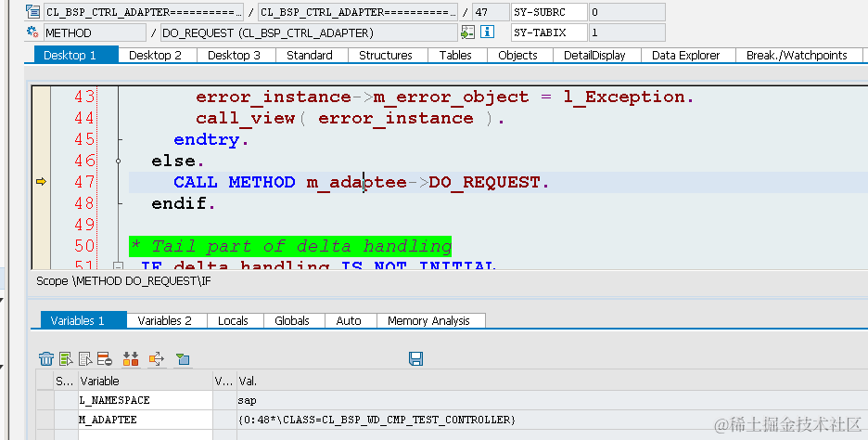The width and height of the screenshot is (868, 440).
Task: Click the green arrow navigate-to-position icon
Action: pos(467,32)
